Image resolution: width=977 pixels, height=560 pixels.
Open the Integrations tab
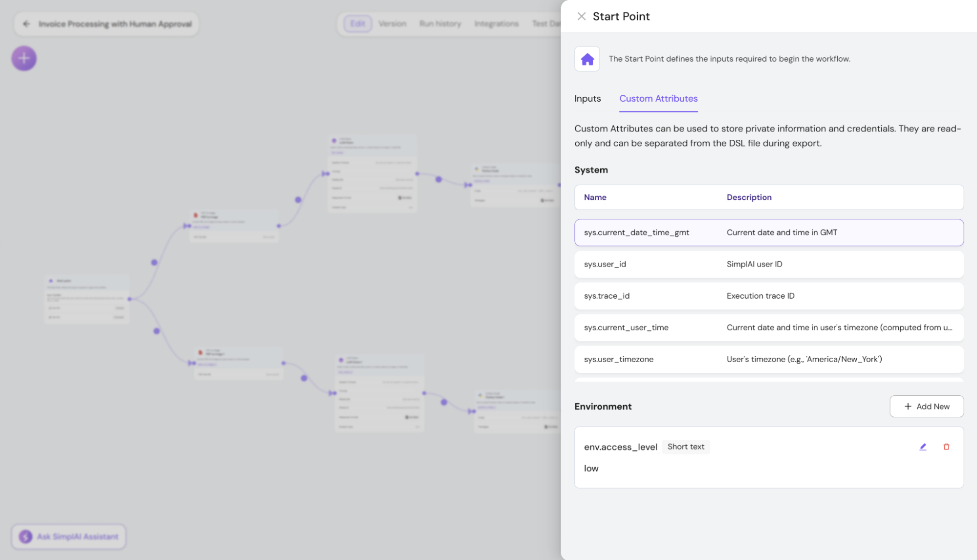[x=496, y=24]
